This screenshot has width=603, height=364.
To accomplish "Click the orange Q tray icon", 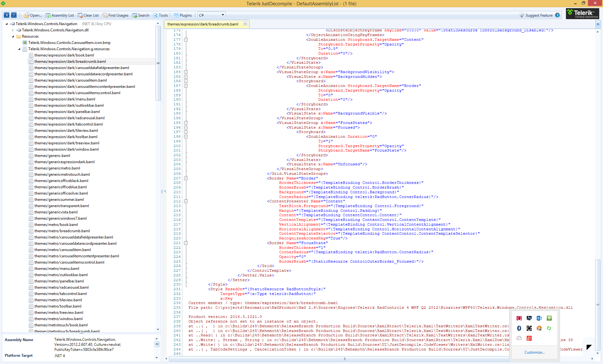I will pyautogui.click(x=539, y=328).
